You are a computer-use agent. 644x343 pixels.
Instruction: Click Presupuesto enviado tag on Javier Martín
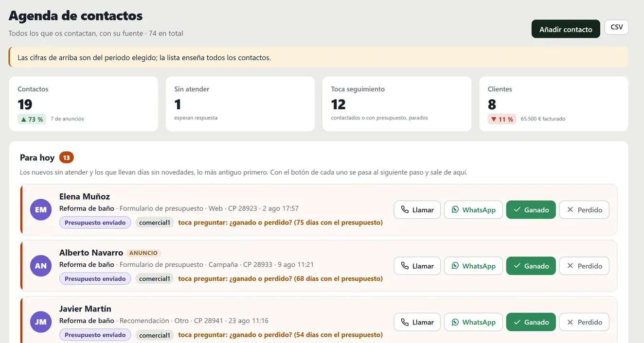pos(95,335)
